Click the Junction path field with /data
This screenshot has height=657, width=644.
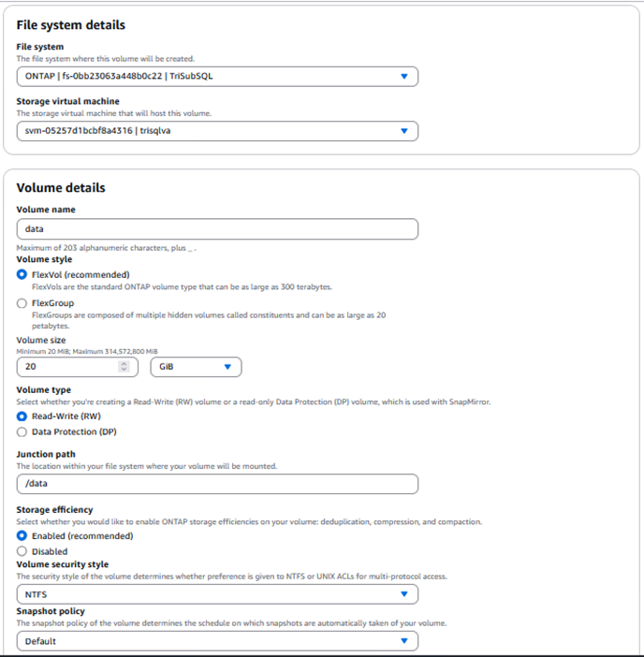click(x=217, y=484)
